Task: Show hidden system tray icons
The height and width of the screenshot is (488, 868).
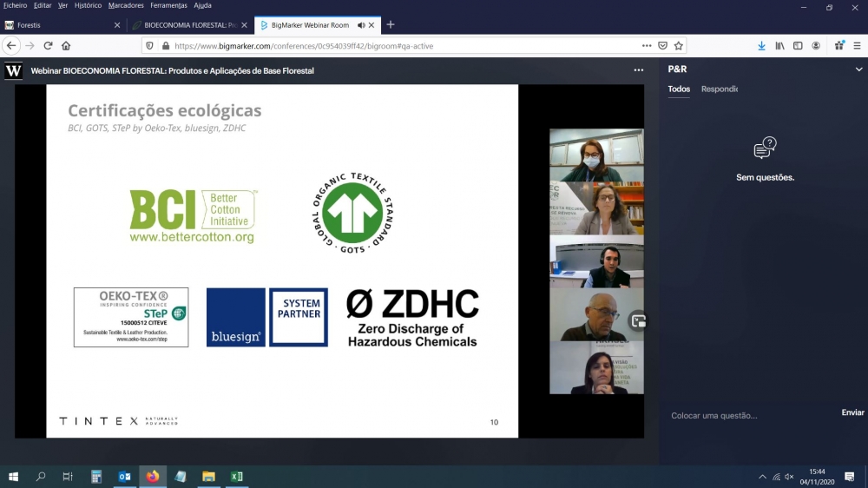Action: coord(762,477)
